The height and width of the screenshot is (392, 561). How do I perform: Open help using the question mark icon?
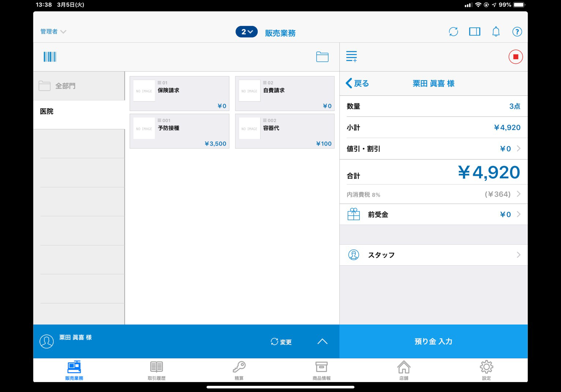(517, 32)
